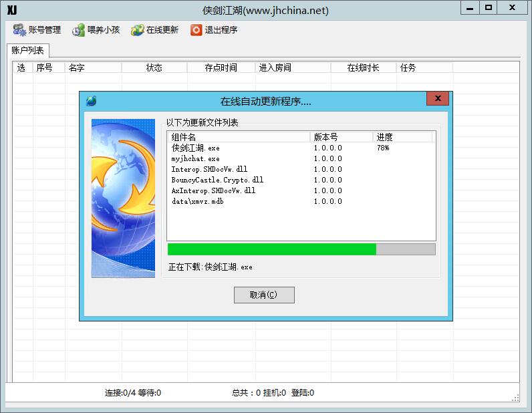Click the 账号管理 toolbar icon
Image resolution: width=532 pixels, height=413 pixels.
19,30
